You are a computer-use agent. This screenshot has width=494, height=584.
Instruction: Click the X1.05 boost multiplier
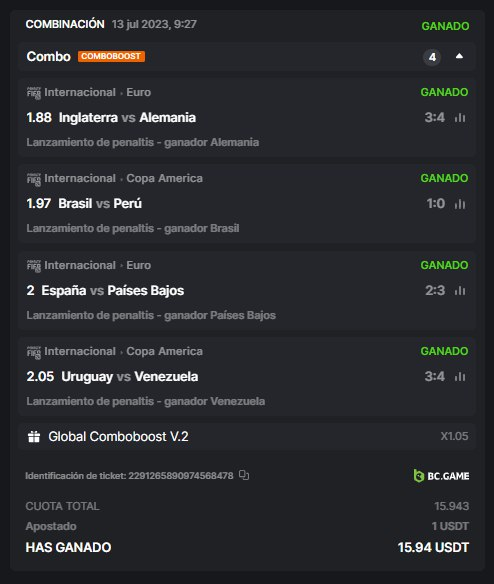click(454, 436)
